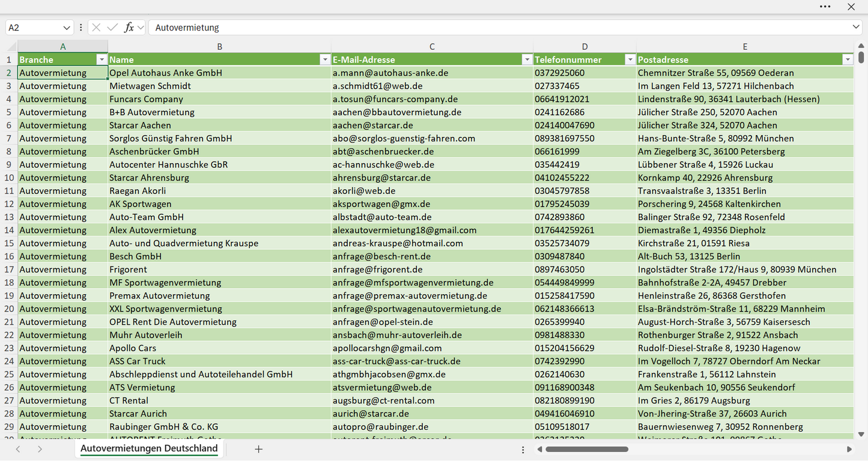Image resolution: width=868 pixels, height=461 pixels.
Task: Select the CT Rental name cell
Action: [x=220, y=400]
